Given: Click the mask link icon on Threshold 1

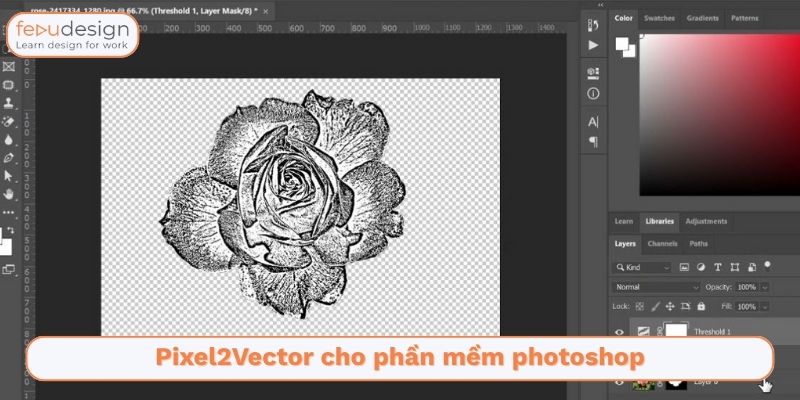Looking at the screenshot, I should click(658, 332).
